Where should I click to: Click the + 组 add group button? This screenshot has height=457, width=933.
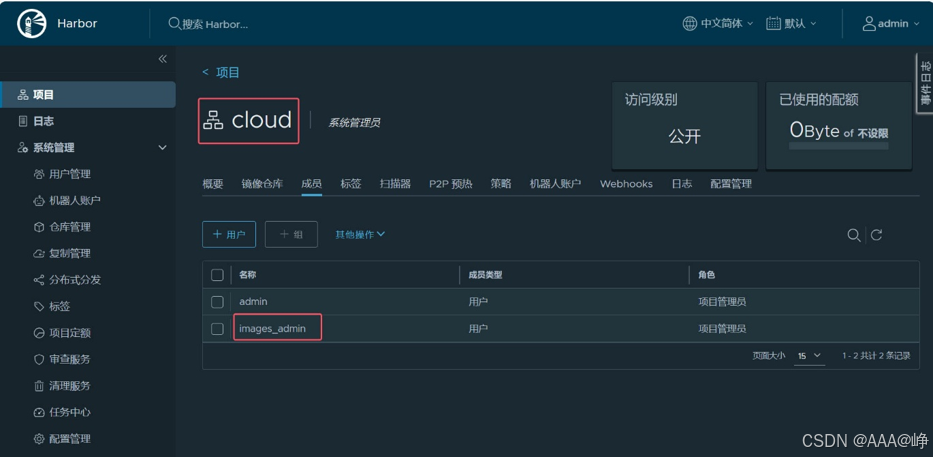pyautogui.click(x=292, y=234)
